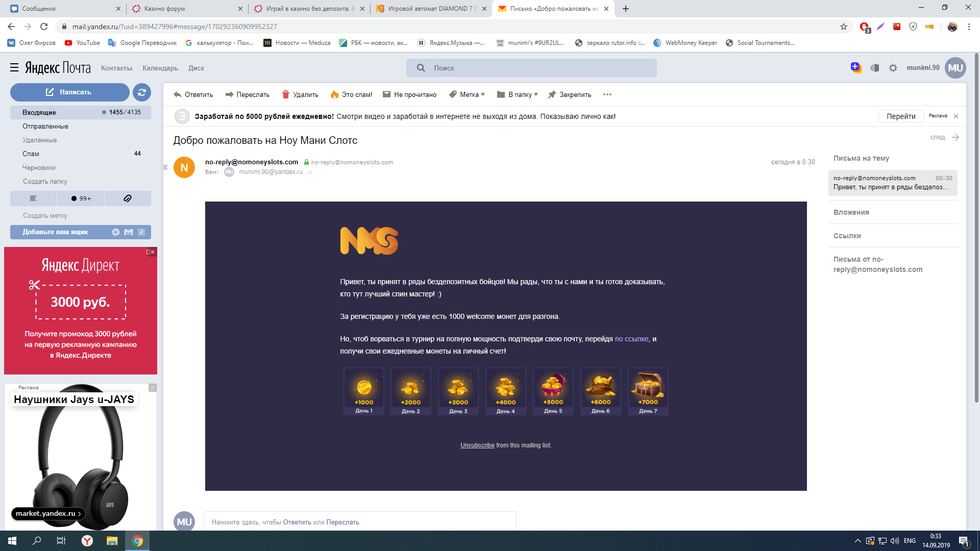Click the День 7 treasure chest reward

pyautogui.click(x=648, y=391)
